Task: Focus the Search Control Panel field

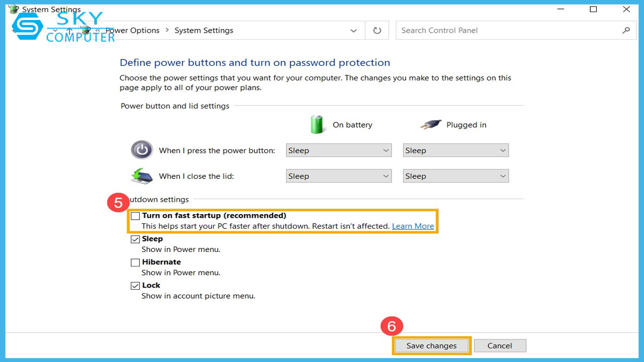Action: pos(508,31)
